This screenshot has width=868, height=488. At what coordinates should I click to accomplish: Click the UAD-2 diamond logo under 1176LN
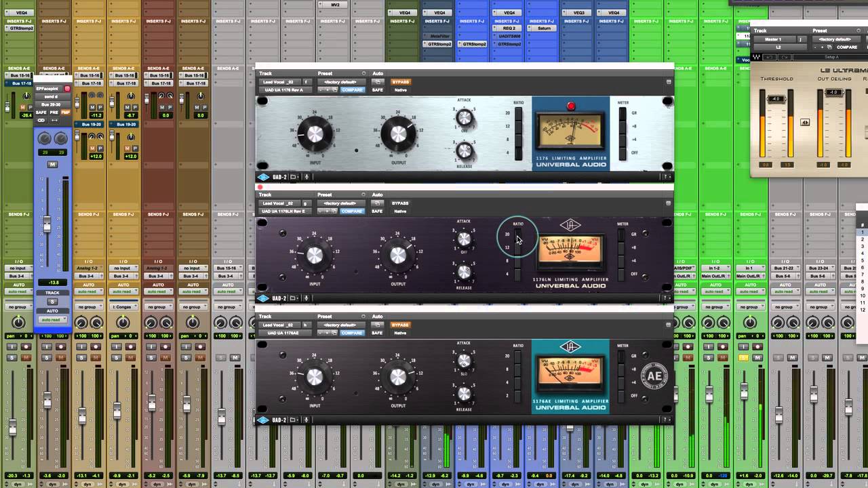pos(263,298)
